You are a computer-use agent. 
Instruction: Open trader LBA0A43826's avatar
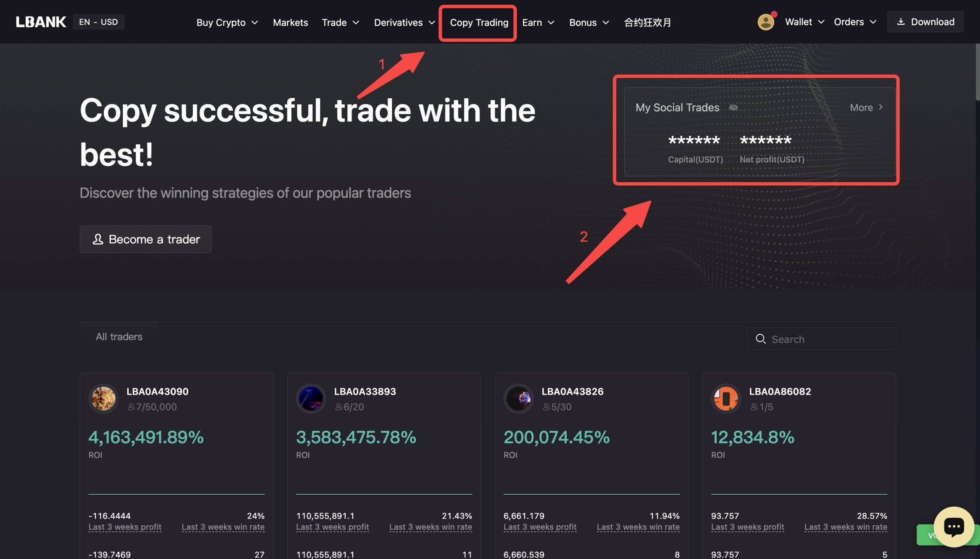(x=518, y=399)
